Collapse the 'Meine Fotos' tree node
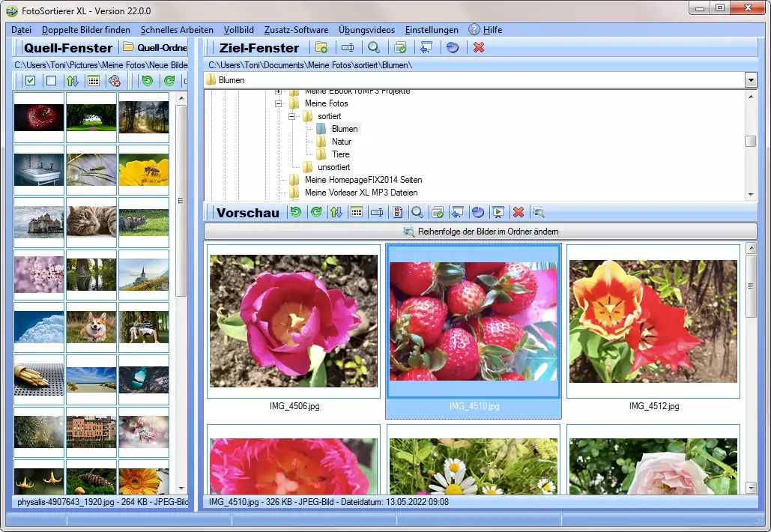The height and width of the screenshot is (532, 771). [279, 103]
